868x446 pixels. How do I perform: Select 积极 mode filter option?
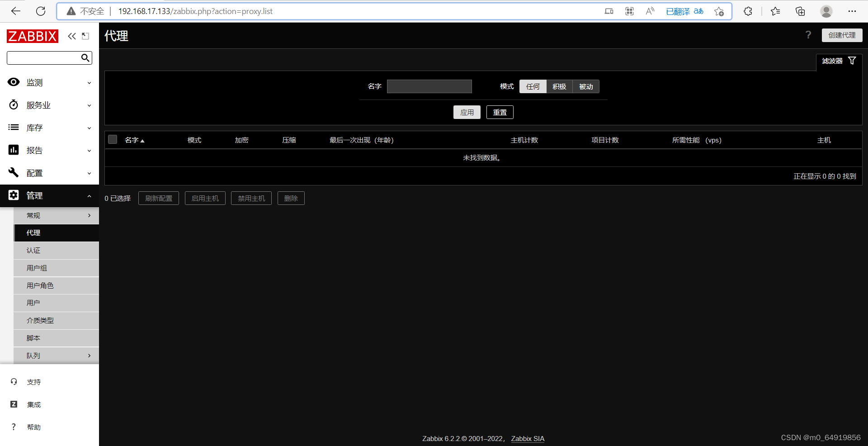[x=559, y=86]
